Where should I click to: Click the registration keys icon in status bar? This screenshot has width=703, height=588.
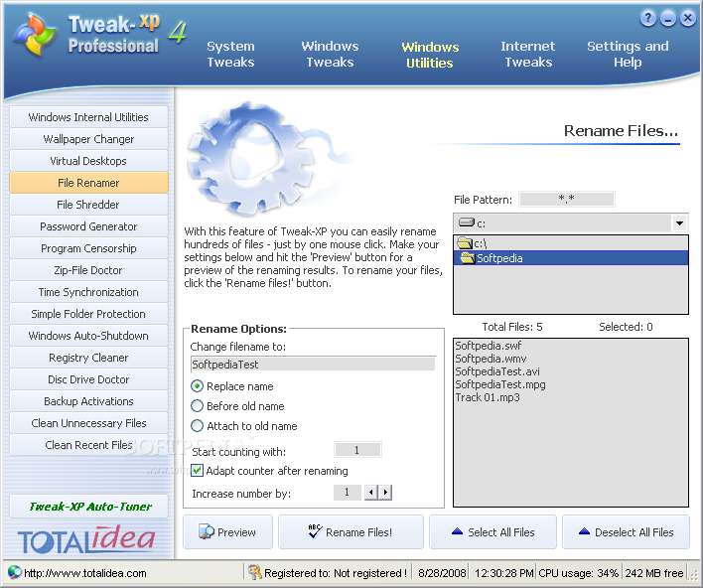[x=255, y=572]
